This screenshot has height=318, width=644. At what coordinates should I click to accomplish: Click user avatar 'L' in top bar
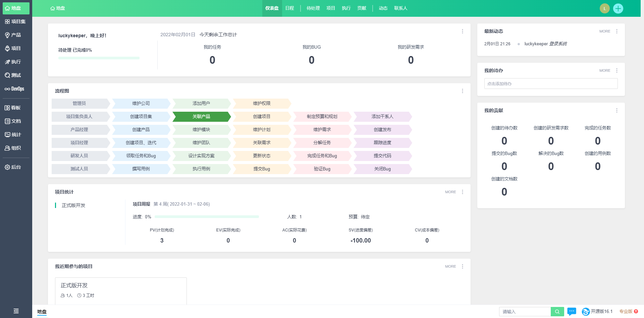tap(604, 8)
